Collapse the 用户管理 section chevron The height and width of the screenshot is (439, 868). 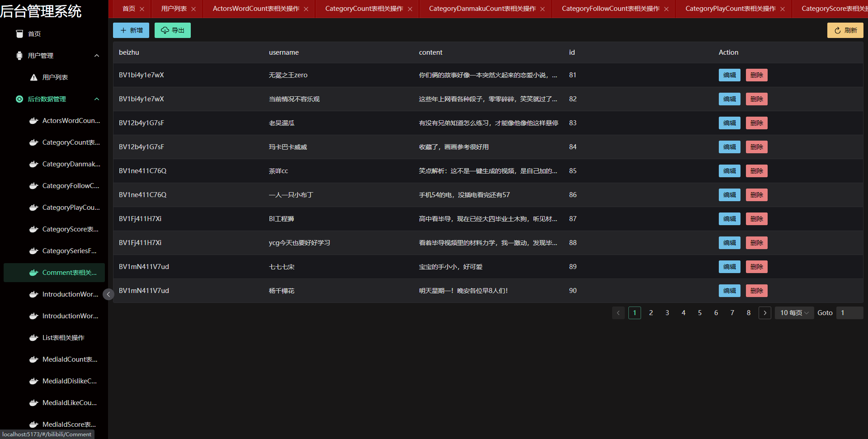(x=96, y=55)
